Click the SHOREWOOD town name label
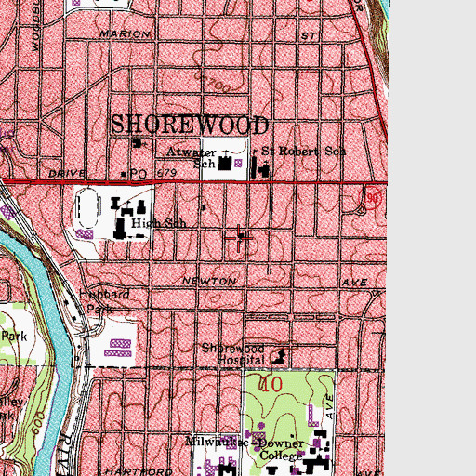This screenshot has width=476, height=476. pyautogui.click(x=190, y=125)
